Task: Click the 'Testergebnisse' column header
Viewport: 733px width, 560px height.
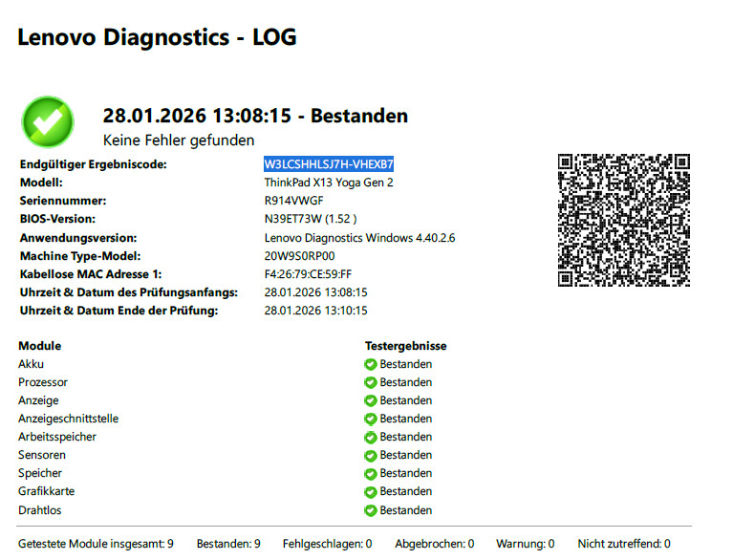Action: [406, 346]
